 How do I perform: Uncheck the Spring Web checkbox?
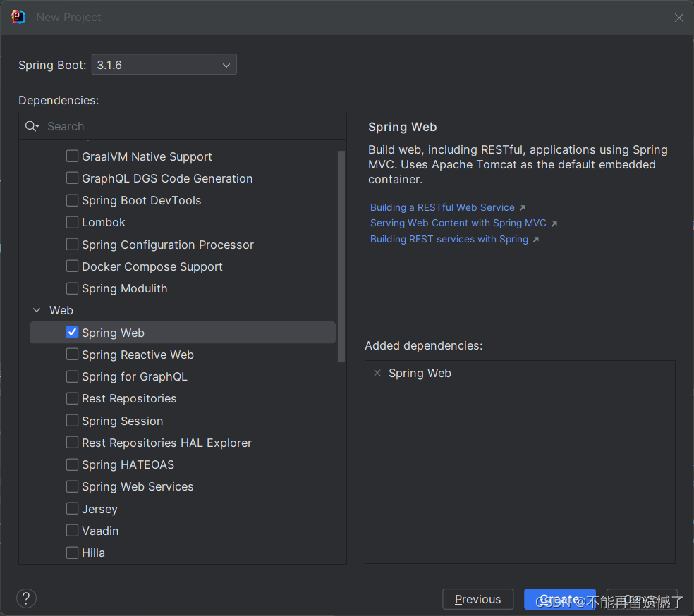[72, 333]
